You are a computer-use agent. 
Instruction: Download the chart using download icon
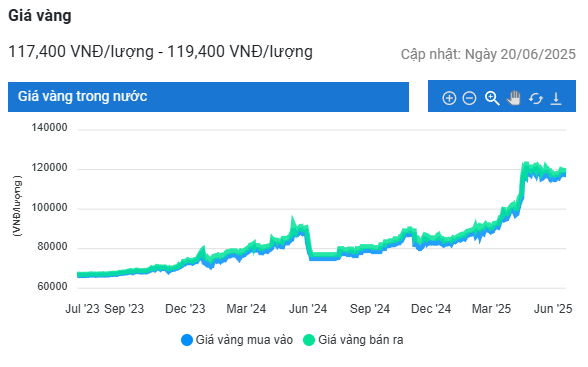[556, 99]
